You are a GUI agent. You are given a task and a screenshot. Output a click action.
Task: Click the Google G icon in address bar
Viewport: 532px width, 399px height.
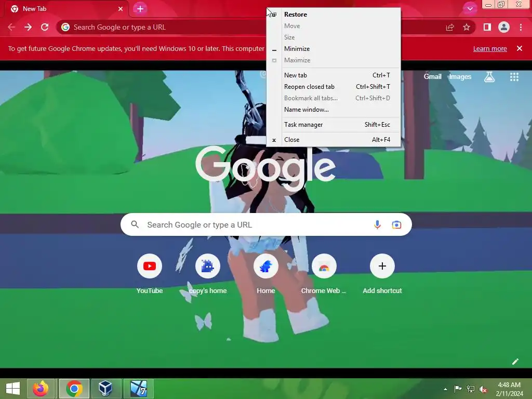coord(65,27)
